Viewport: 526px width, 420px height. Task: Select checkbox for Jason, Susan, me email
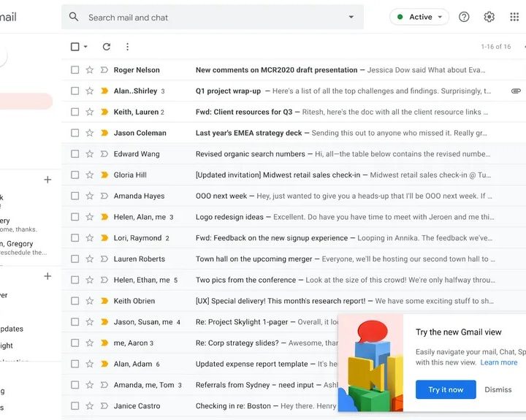click(75, 322)
